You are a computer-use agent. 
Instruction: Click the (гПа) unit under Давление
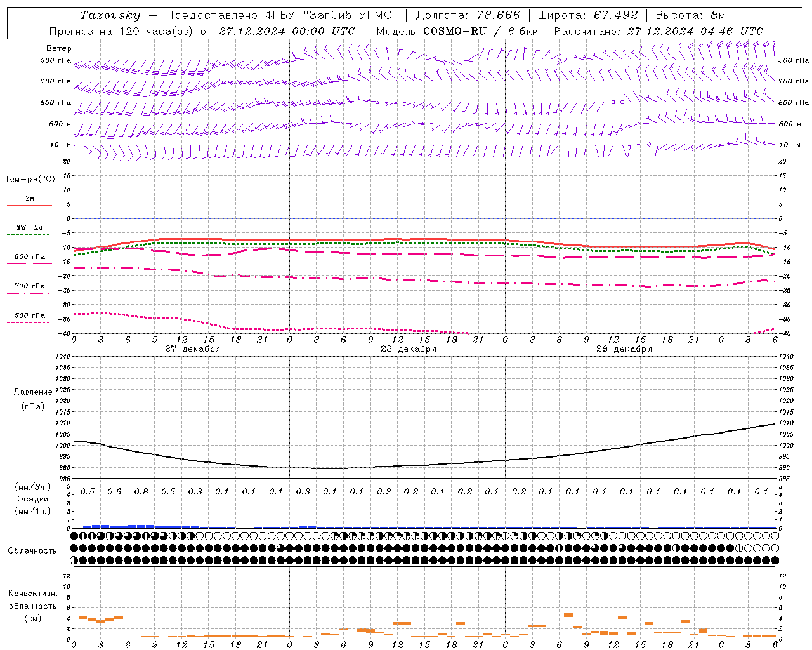(33, 407)
